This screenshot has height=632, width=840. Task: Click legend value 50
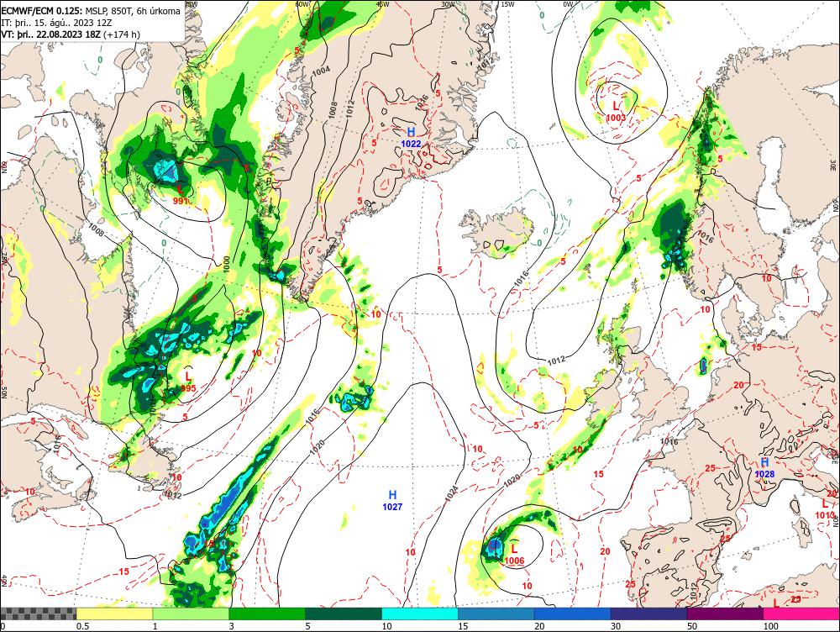[692, 626]
